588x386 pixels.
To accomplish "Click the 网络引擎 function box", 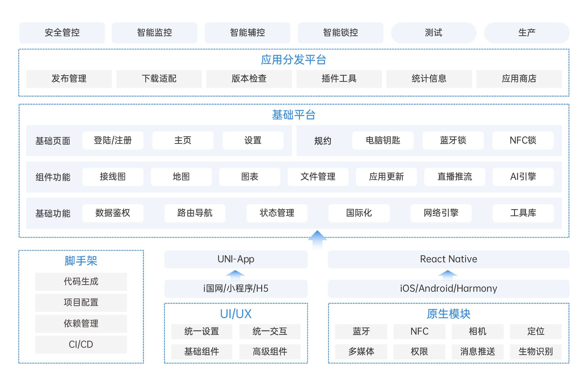I will pos(441,213).
